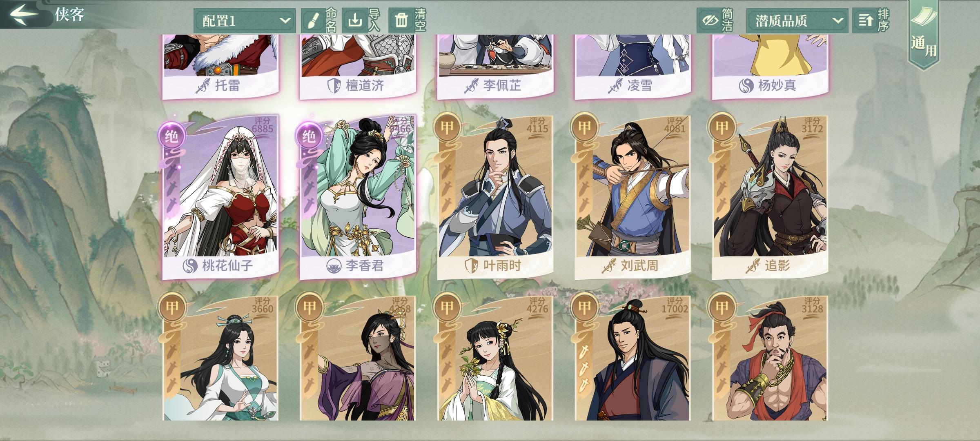Choose the 檀道济 hero name label
This screenshot has width=980, height=441.
(365, 85)
